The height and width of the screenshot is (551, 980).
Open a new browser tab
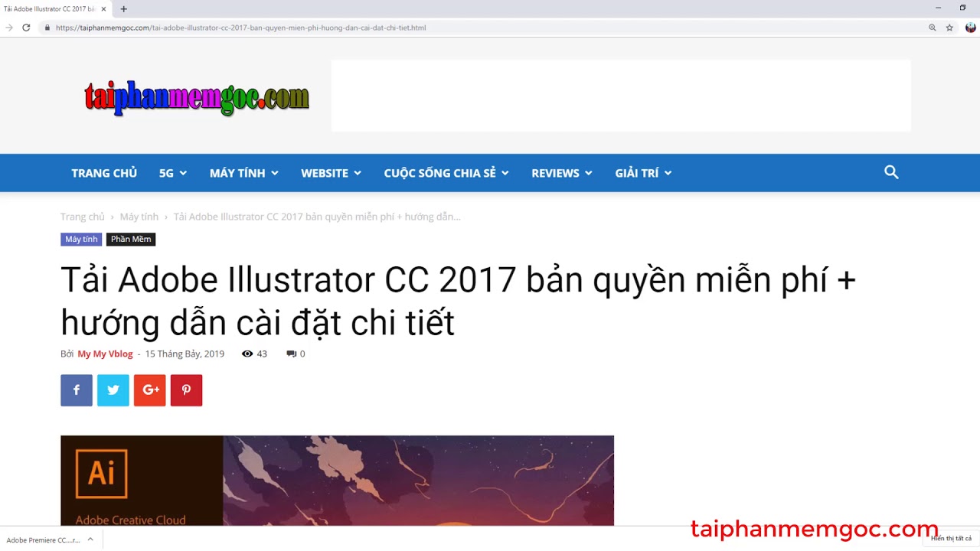point(124,9)
